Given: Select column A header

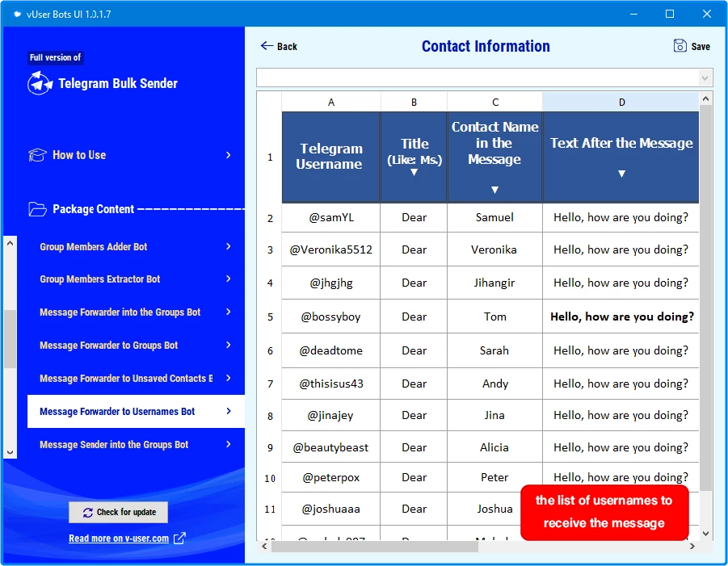Looking at the screenshot, I should tap(331, 102).
